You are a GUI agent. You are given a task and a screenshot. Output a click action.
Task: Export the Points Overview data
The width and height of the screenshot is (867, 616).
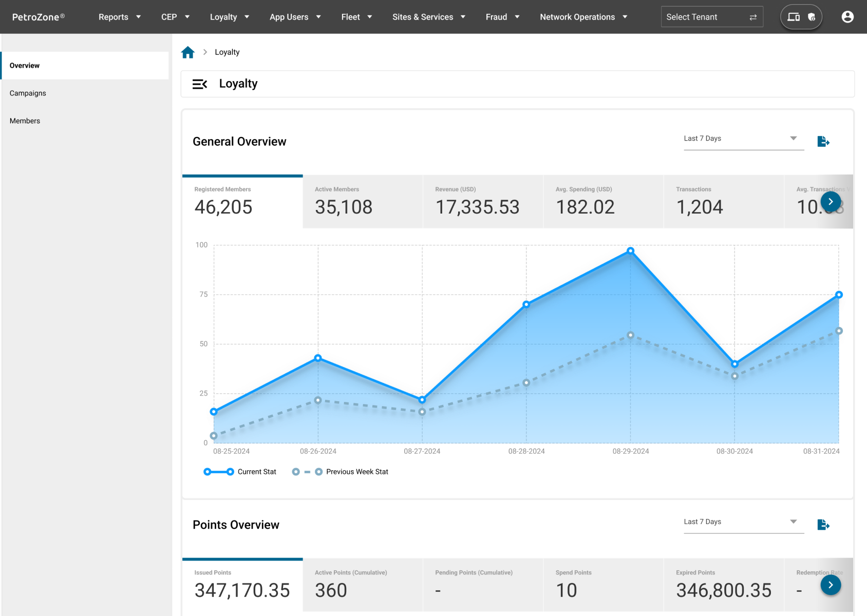pyautogui.click(x=823, y=525)
